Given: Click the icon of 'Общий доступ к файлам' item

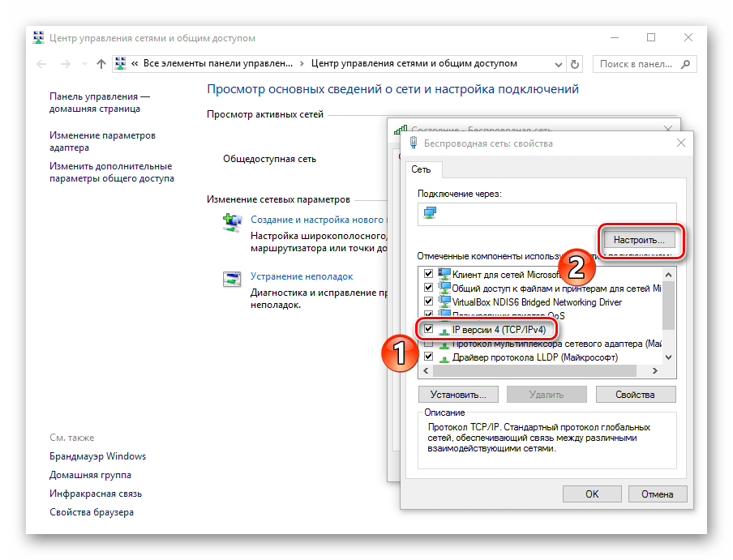Looking at the screenshot, I should 444,288.
